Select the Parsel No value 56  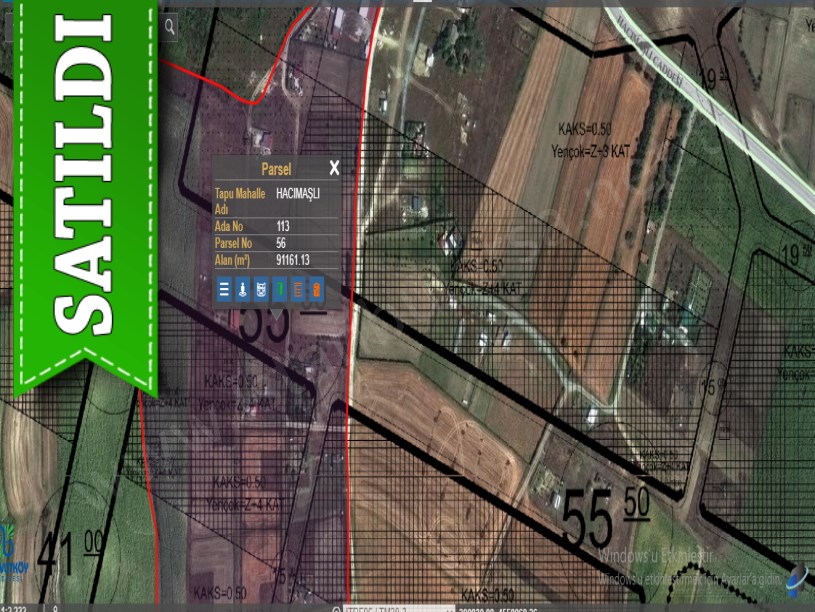(281, 243)
